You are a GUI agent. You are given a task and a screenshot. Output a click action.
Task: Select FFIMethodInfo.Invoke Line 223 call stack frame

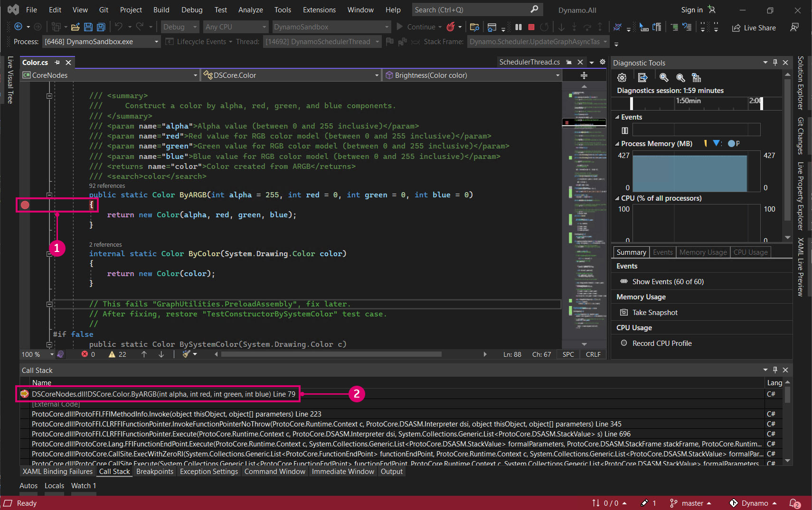click(x=176, y=414)
